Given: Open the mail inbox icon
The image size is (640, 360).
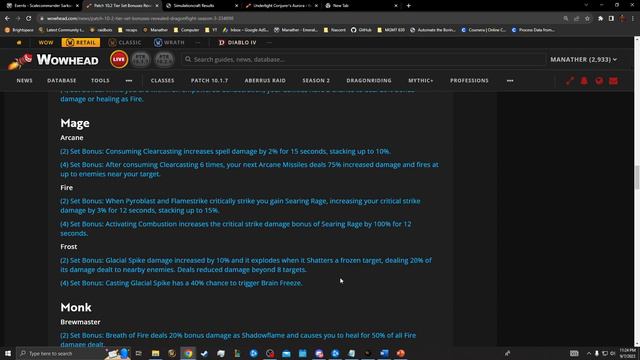Looking at the screenshot, I should 613,81.
